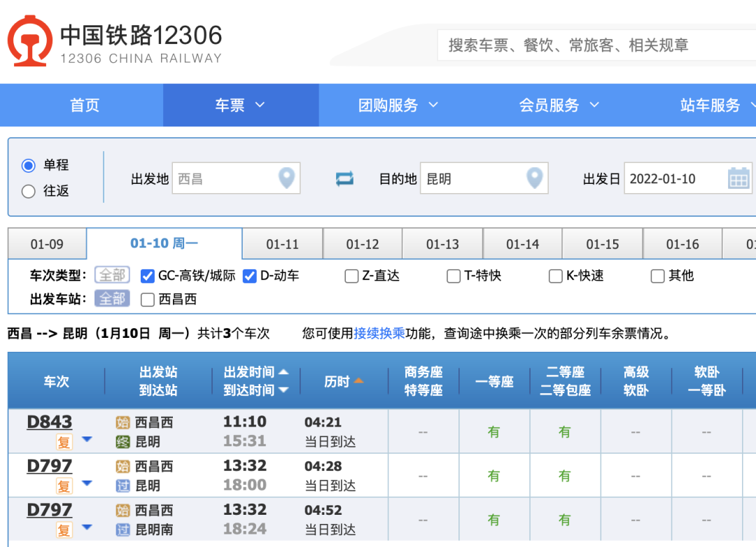Expand details arrow for D797 to 昆明

[x=87, y=483]
